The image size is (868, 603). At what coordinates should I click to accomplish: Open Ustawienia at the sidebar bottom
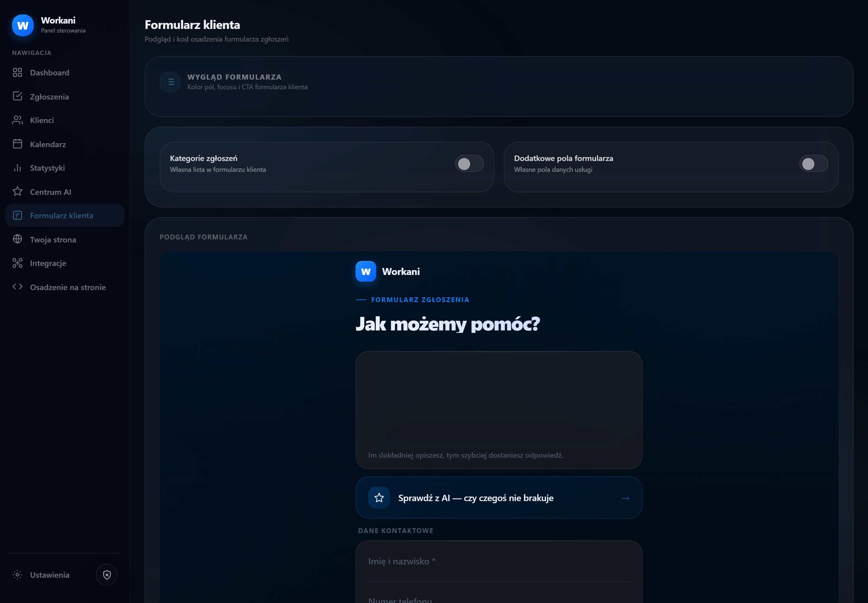(49, 575)
